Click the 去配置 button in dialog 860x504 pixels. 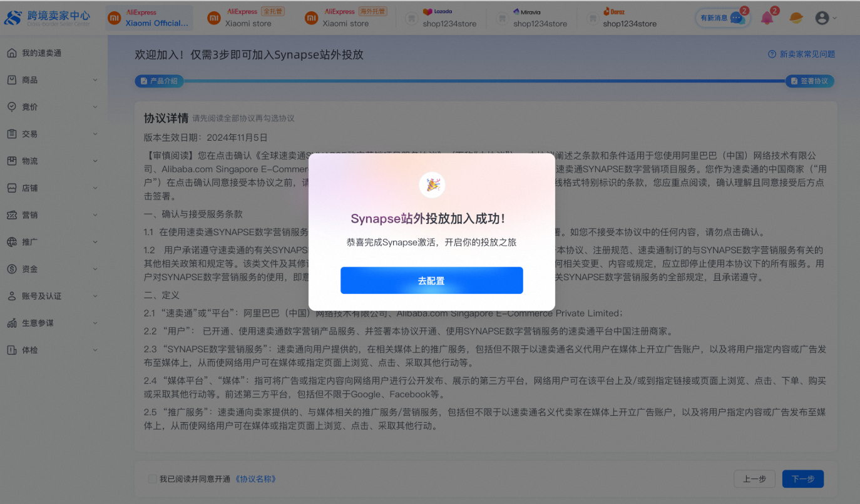[431, 281]
